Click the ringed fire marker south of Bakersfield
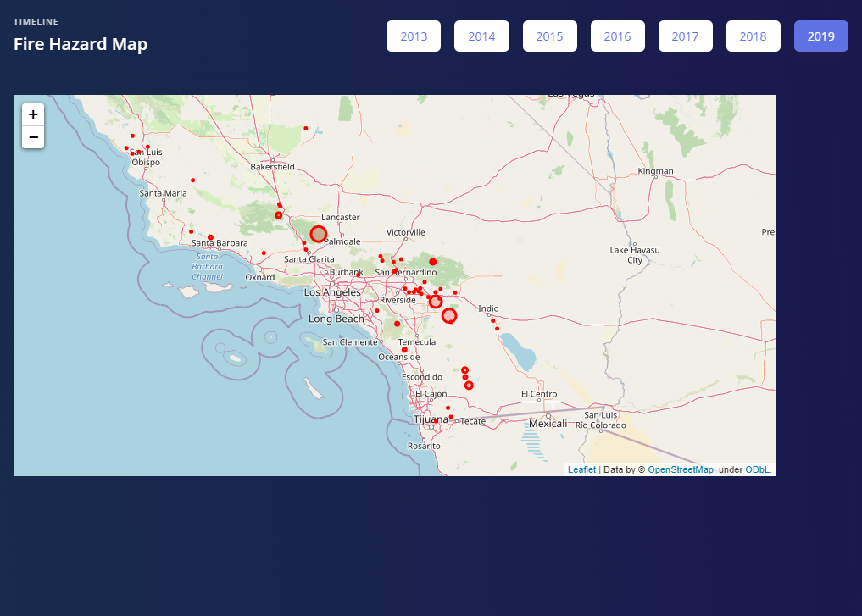Viewport: 862px width, 616px height. (278, 215)
